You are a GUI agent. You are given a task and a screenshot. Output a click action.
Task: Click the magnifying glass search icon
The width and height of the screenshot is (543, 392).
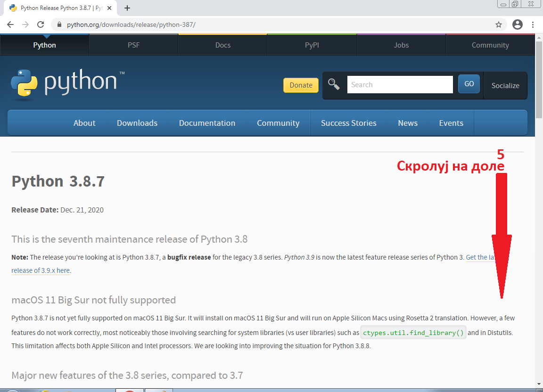coord(334,85)
